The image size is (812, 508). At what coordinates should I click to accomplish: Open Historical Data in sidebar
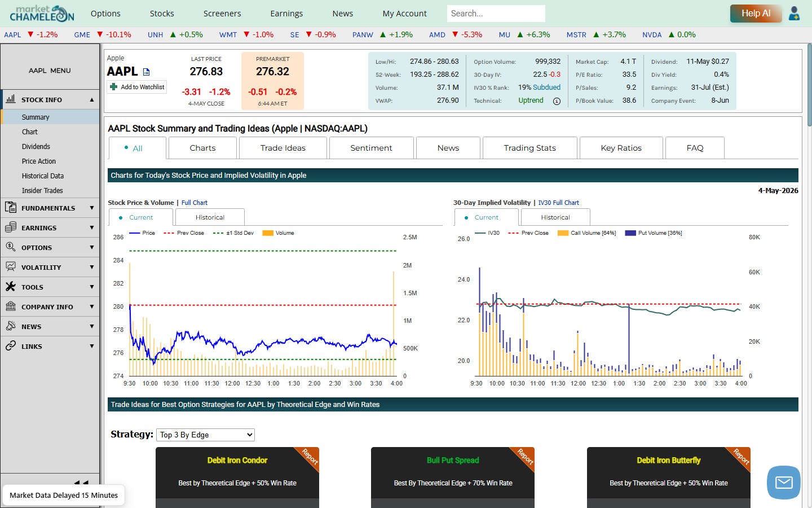click(43, 176)
